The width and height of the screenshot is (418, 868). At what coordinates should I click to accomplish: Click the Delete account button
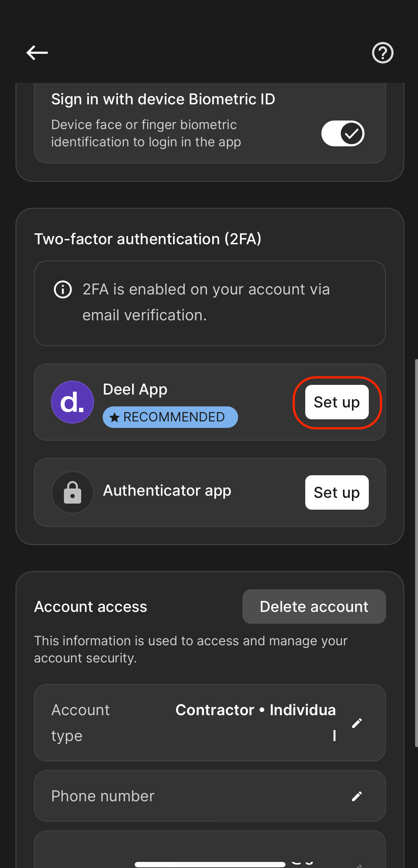click(x=314, y=607)
